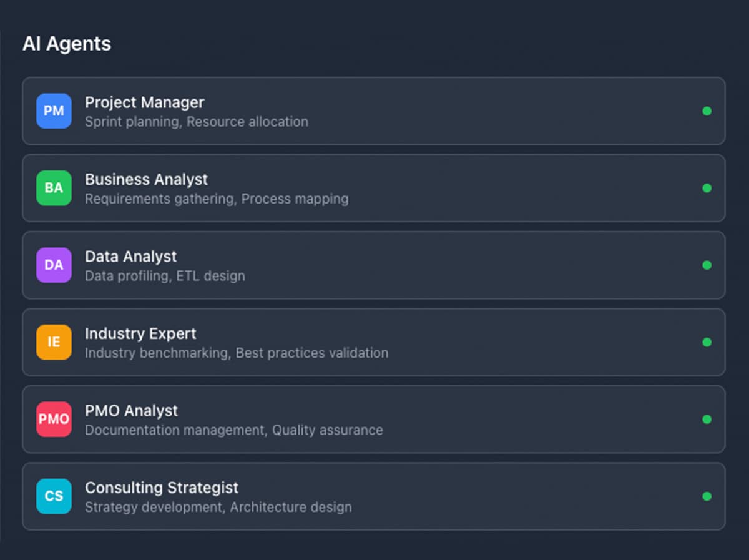
Task: Select the Consulting Strategist agent name
Action: 162,488
